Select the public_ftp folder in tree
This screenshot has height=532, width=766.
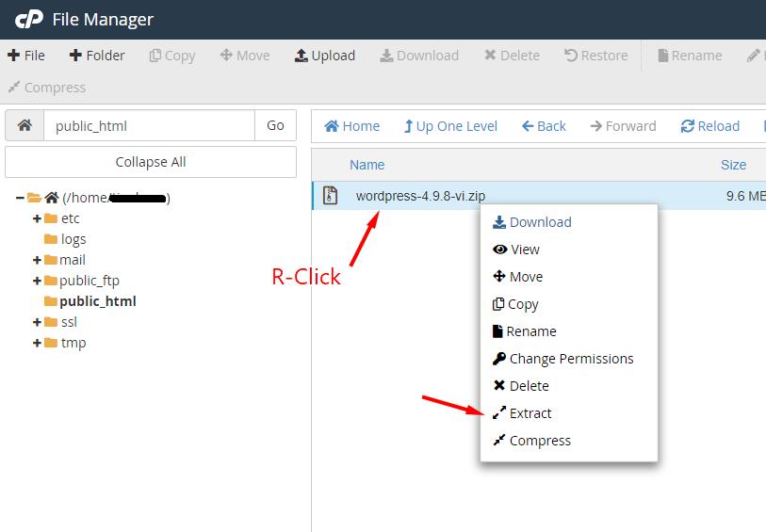[x=89, y=281]
